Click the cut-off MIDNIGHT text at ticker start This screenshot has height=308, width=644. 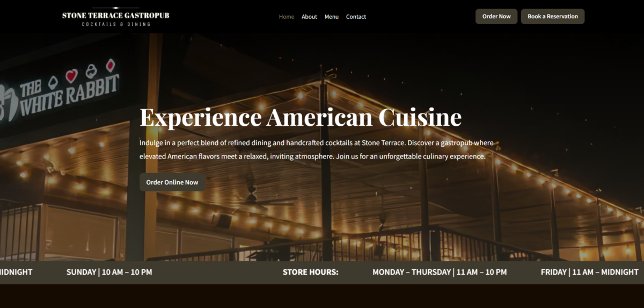tap(16, 272)
